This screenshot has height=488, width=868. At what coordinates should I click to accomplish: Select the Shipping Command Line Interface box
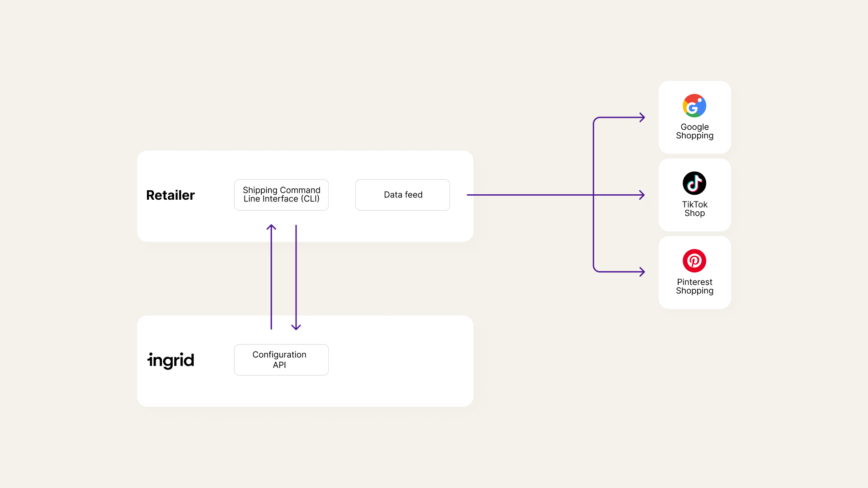click(x=281, y=195)
